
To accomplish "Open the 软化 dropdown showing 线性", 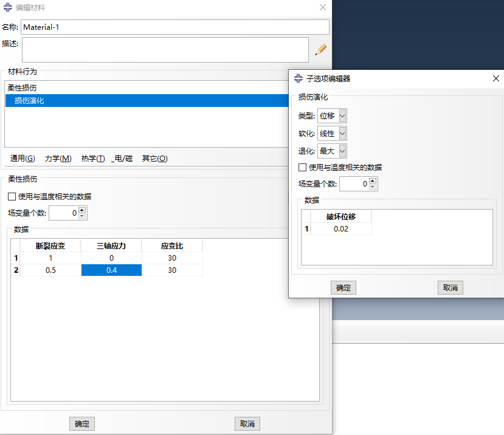I will pos(332,133).
